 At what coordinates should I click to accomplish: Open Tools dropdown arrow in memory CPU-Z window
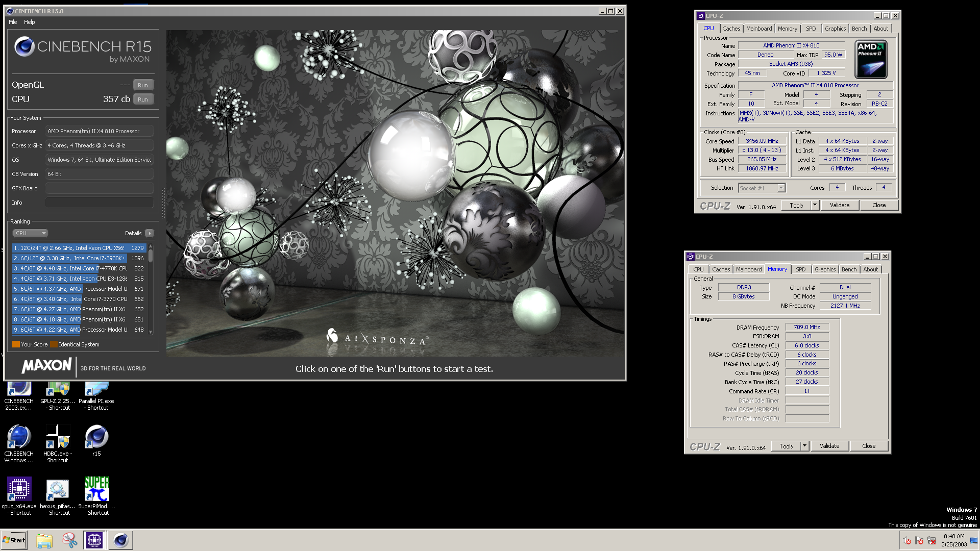click(804, 446)
